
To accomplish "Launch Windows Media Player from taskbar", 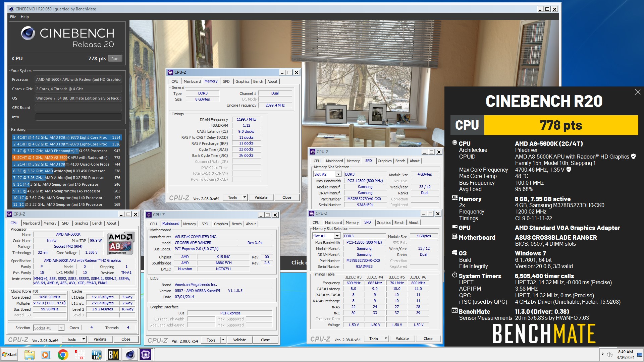I will [46, 355].
